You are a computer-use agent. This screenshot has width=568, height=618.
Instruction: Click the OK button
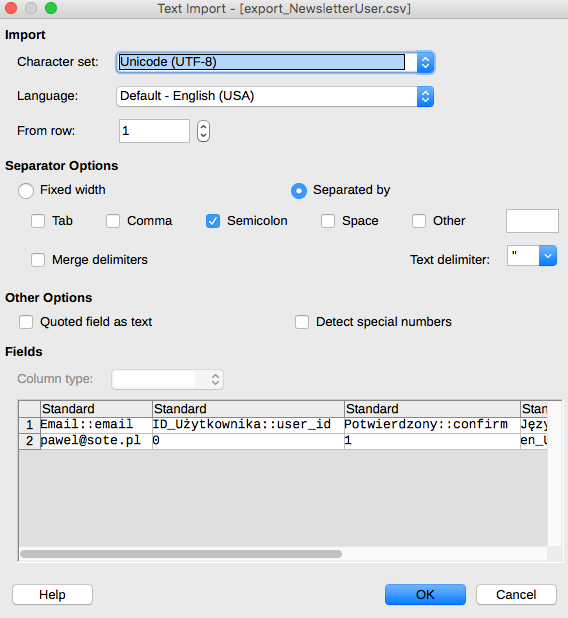pyautogui.click(x=425, y=594)
